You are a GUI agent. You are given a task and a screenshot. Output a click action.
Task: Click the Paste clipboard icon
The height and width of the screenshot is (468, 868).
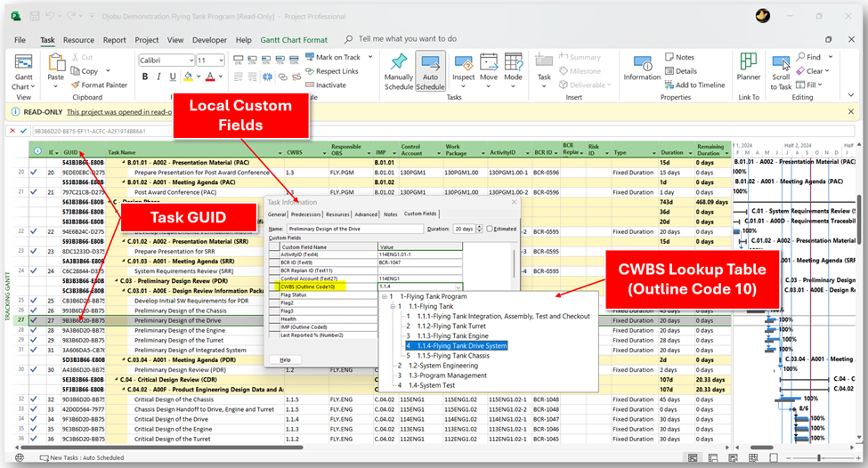(x=56, y=62)
